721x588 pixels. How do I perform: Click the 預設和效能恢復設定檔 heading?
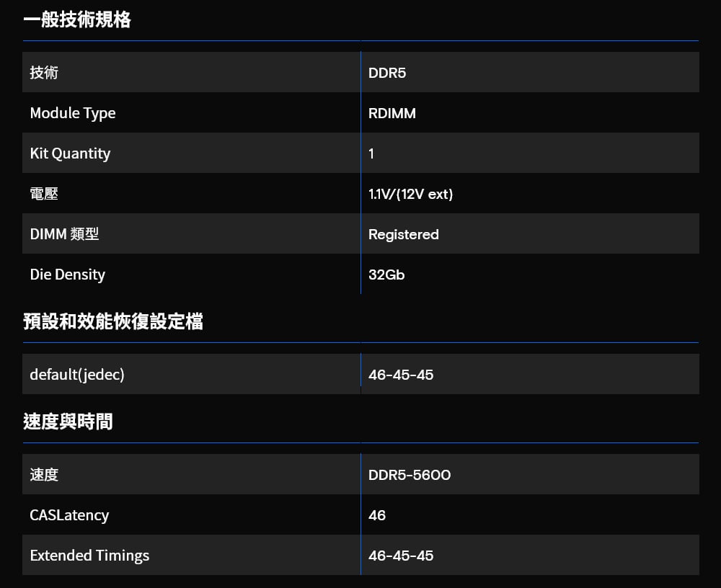click(113, 321)
